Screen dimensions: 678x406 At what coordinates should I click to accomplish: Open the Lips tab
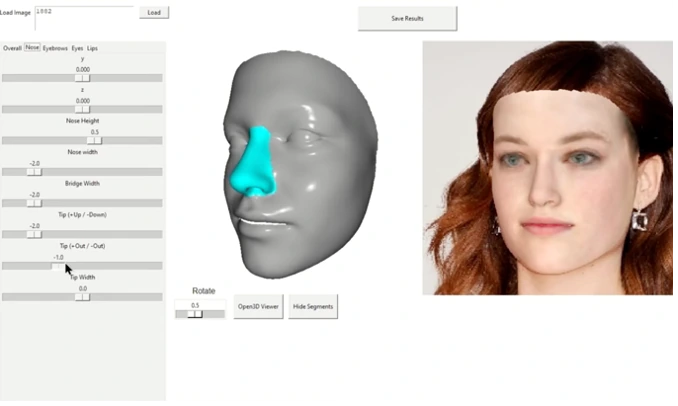click(x=92, y=48)
